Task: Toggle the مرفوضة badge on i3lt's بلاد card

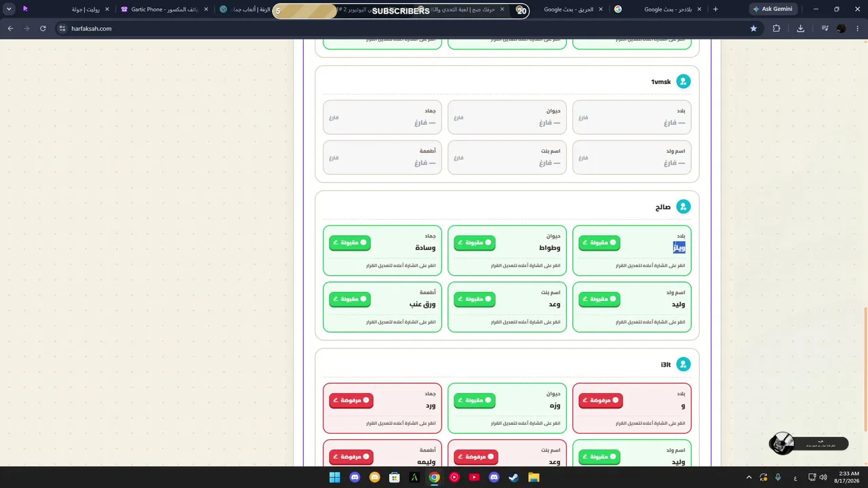Action: (x=601, y=401)
